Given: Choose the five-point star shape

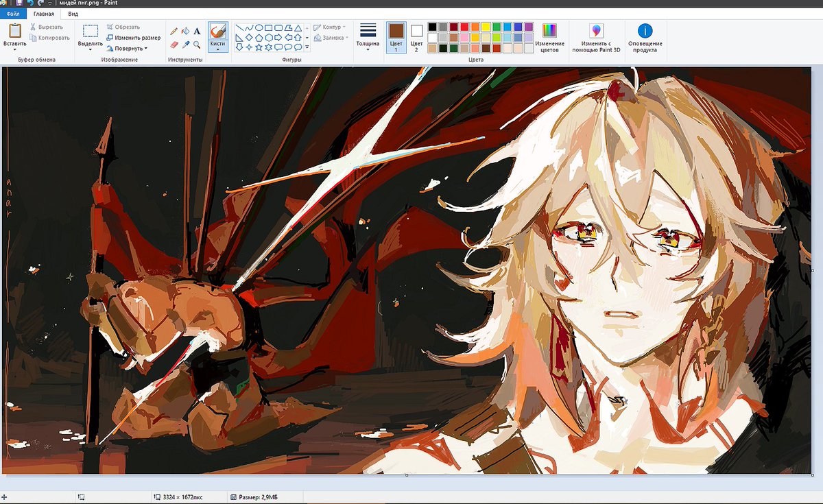Looking at the screenshot, I should (x=259, y=47).
